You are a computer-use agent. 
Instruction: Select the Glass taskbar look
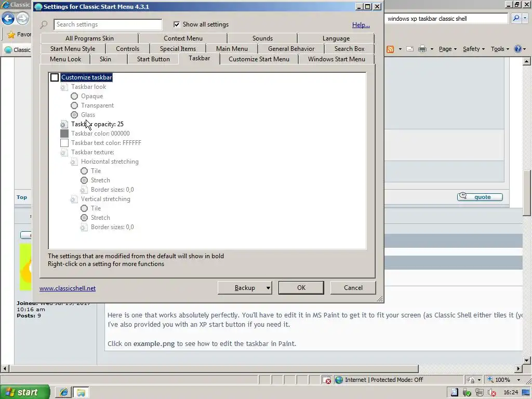click(74, 115)
